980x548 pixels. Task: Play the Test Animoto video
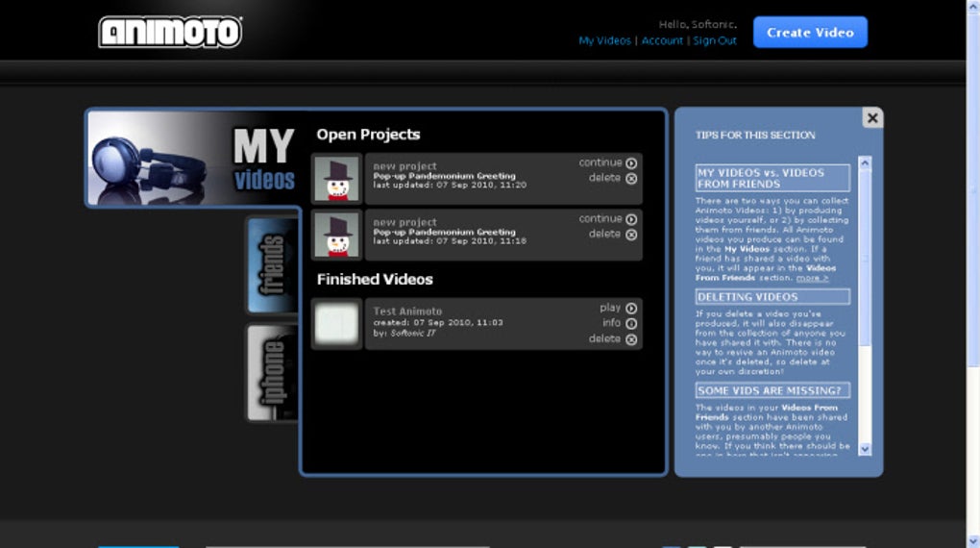point(618,308)
